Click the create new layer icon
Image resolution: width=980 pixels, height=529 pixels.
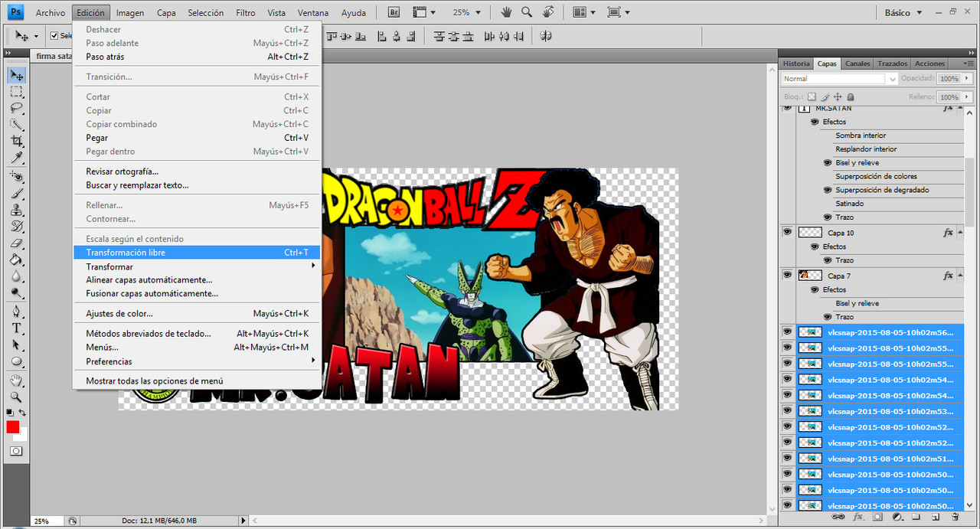(936, 518)
